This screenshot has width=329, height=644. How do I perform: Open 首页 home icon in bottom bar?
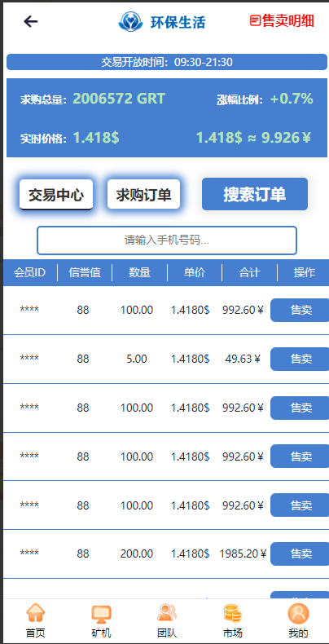click(x=36, y=614)
